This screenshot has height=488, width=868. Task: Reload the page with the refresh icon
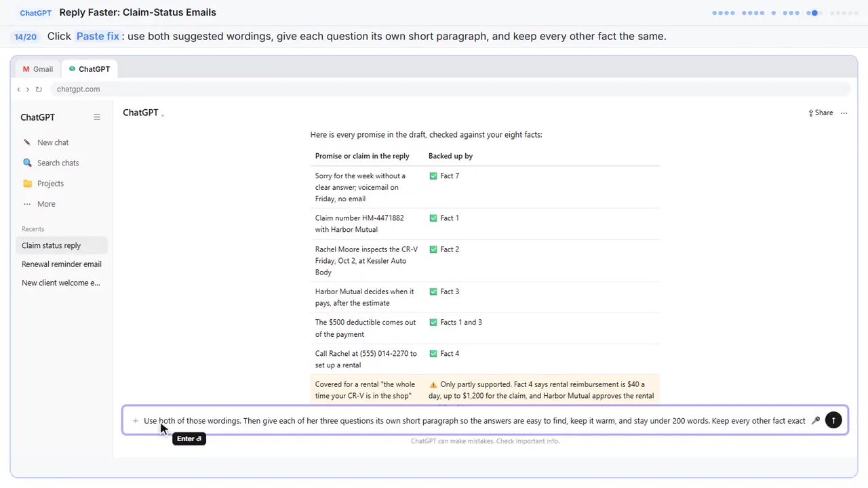(39, 89)
